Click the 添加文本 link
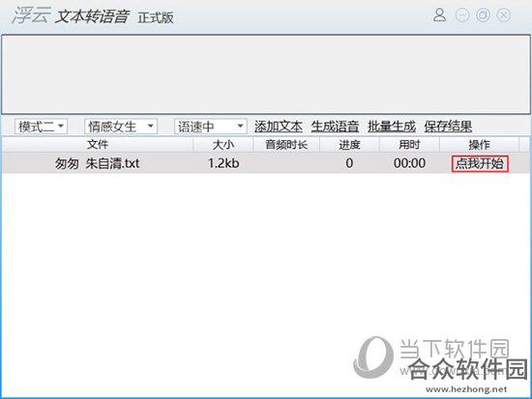The height and width of the screenshot is (399, 532). pos(279,127)
